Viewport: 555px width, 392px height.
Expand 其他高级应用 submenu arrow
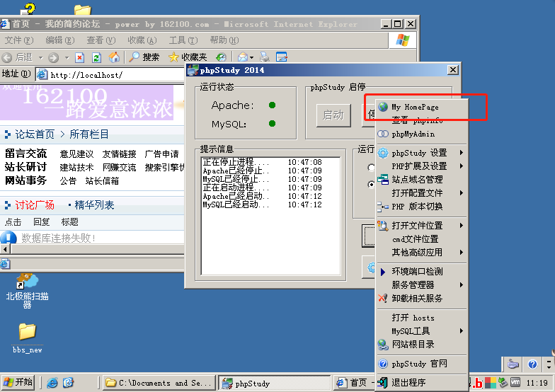(x=462, y=252)
